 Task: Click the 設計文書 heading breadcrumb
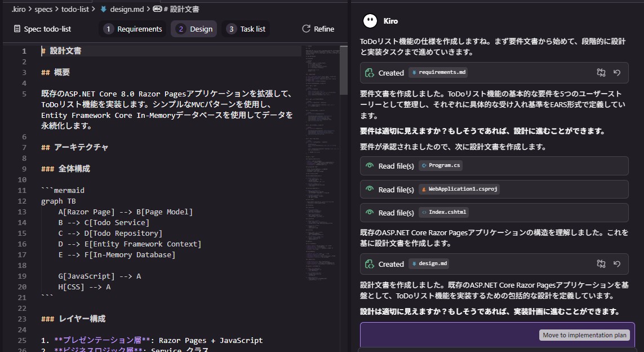pyautogui.click(x=181, y=9)
